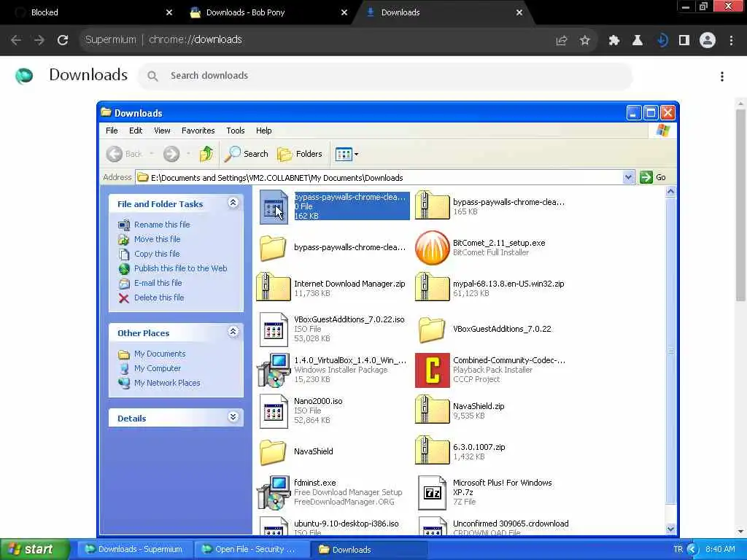Click Copy this file link
The height and width of the screenshot is (560, 747).
(x=157, y=254)
